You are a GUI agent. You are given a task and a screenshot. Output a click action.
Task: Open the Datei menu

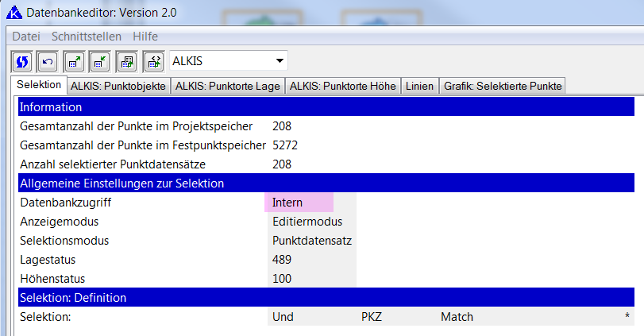pos(26,37)
